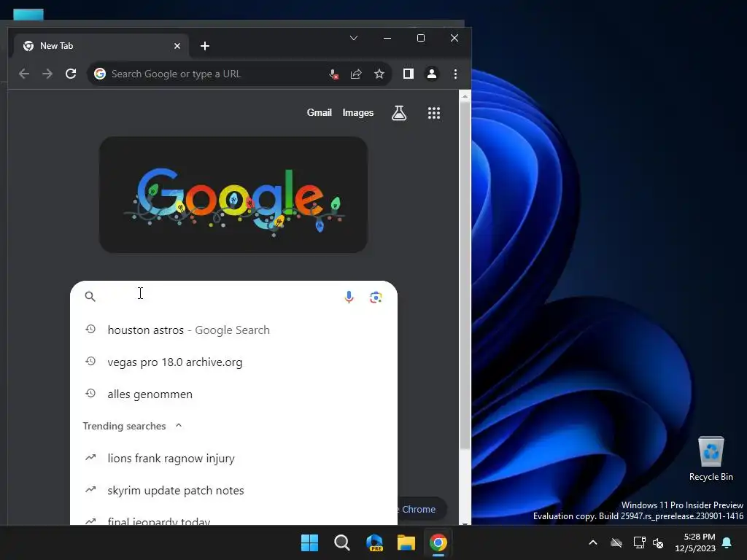Open the Gmail link
This screenshot has width=747, height=560.
click(320, 113)
